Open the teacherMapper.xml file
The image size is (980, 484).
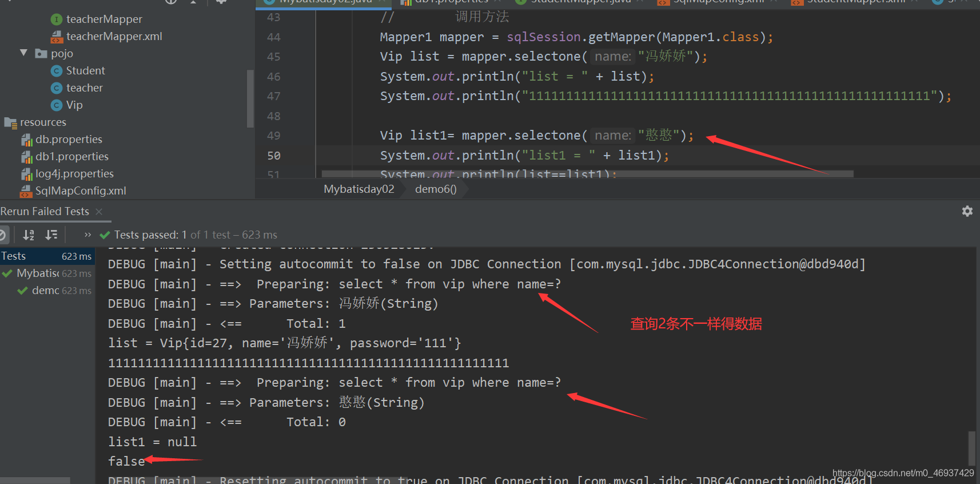[x=114, y=37]
